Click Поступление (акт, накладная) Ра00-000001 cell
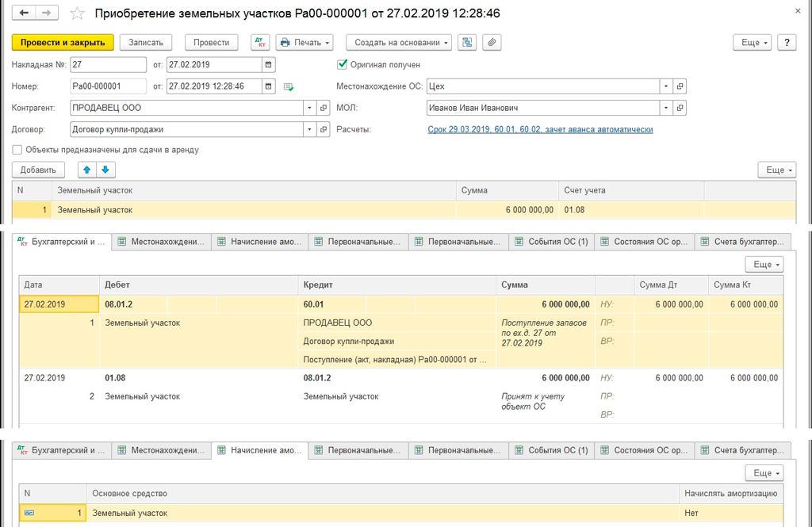Viewport: 812px width, 527px height. point(396,359)
